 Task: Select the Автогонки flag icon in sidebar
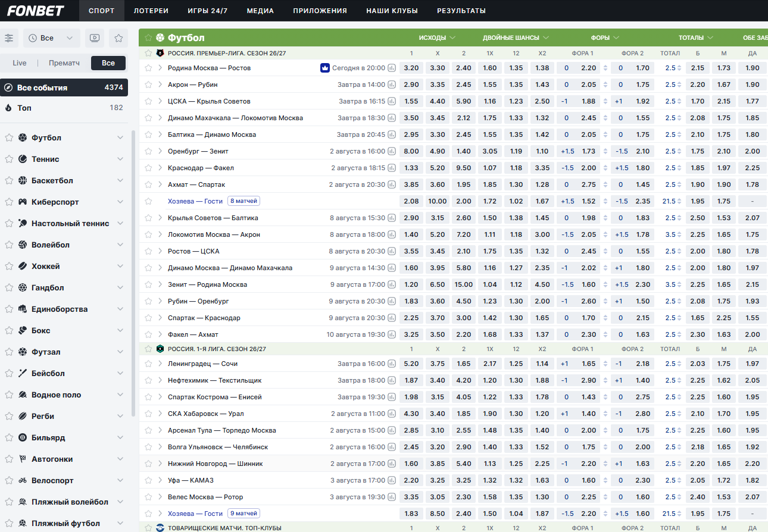pyautogui.click(x=23, y=459)
